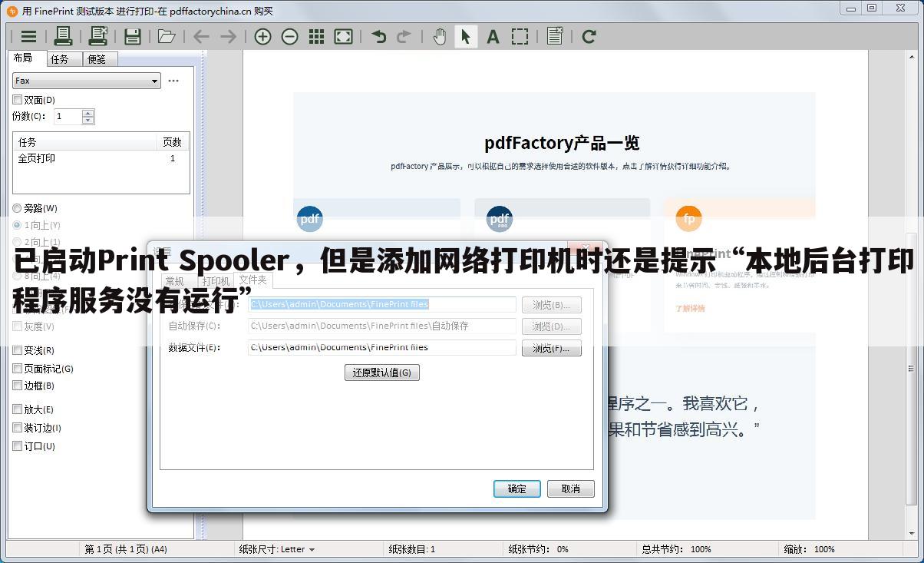The width and height of the screenshot is (924, 563).
Task: Click the fit-to-window icon
Action: [343, 36]
